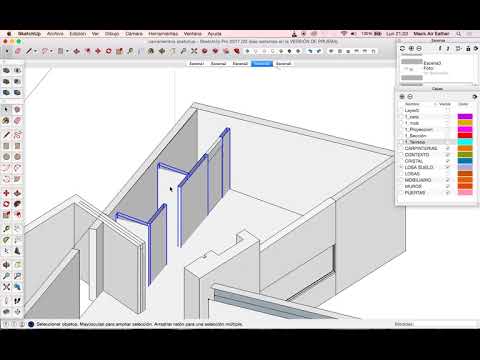Choose the Eraser tool in left toolbar
This screenshot has width=480, height=360.
point(17,121)
